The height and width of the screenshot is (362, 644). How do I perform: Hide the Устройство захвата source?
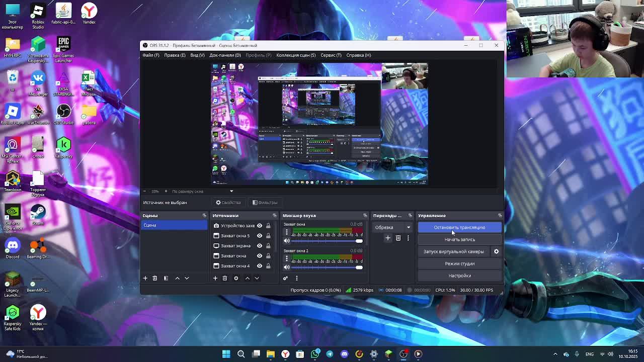point(260,226)
